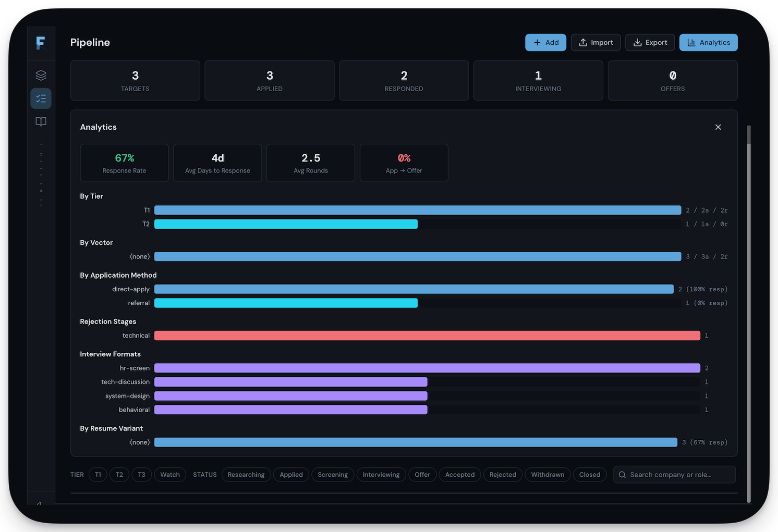Image resolution: width=778 pixels, height=532 pixels.
Task: Click the F app logo
Action: (x=41, y=43)
